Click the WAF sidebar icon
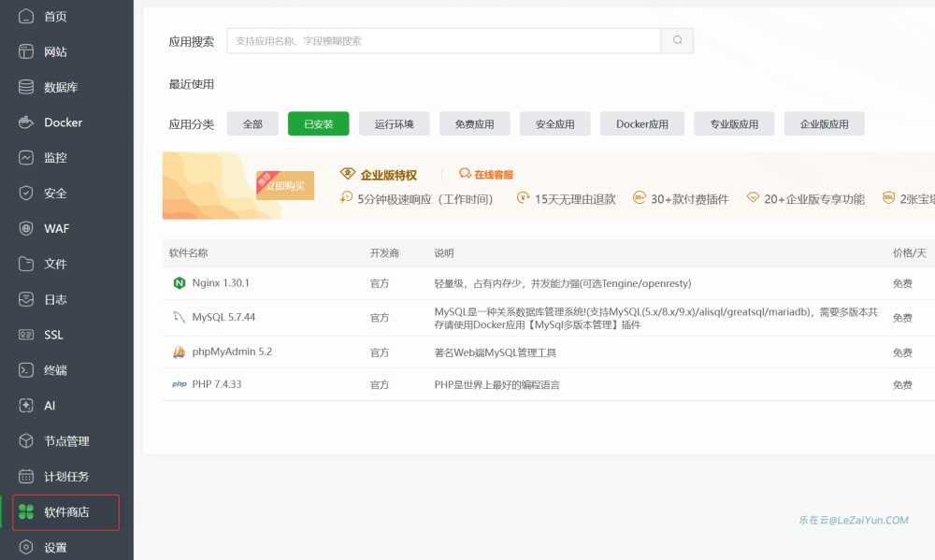The height and width of the screenshot is (560, 935). tap(25, 228)
